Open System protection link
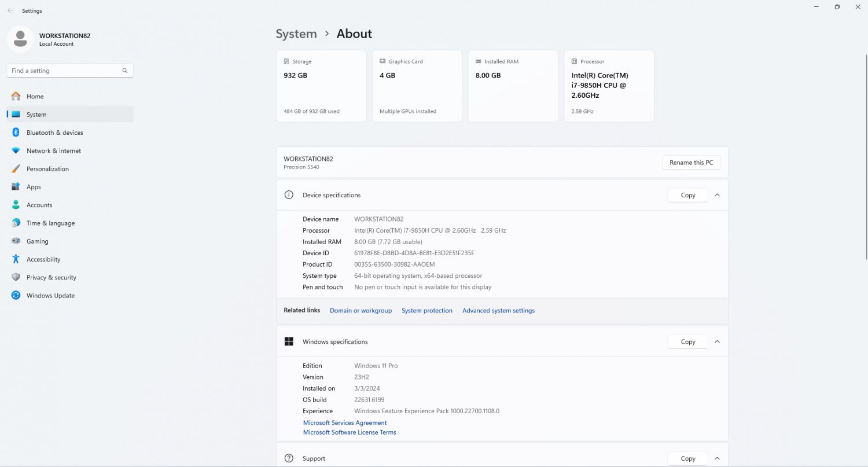The image size is (868, 467). [427, 311]
